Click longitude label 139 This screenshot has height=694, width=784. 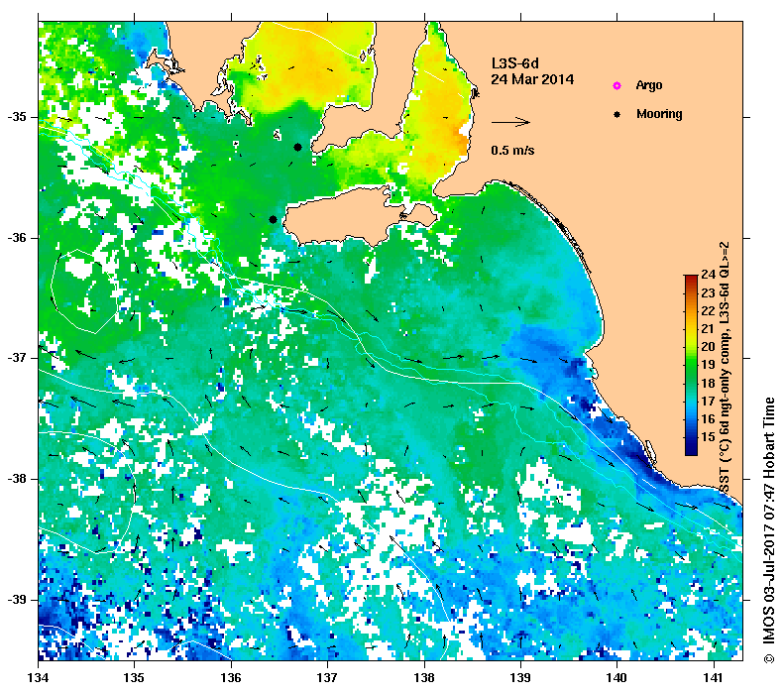click(x=521, y=678)
